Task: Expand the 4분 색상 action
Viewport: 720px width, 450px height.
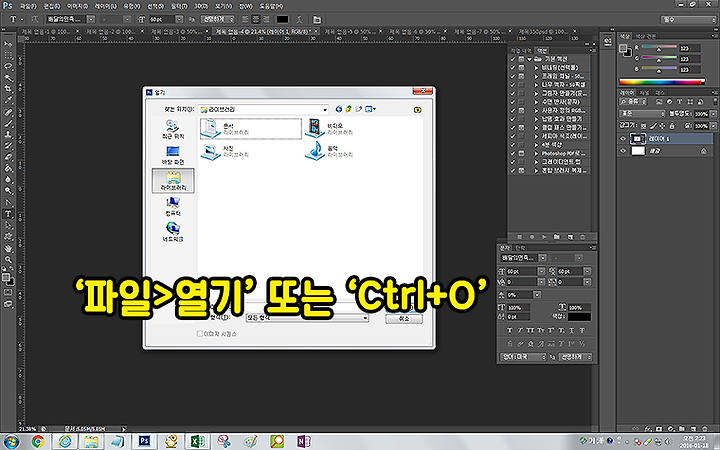Action: pyautogui.click(x=536, y=145)
